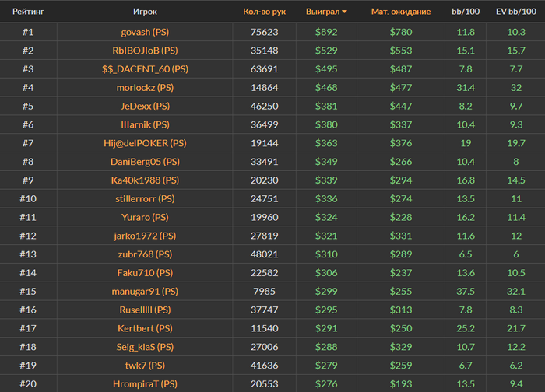Click the Мат. ожидание column header
The height and width of the screenshot is (392, 545).
(x=400, y=12)
